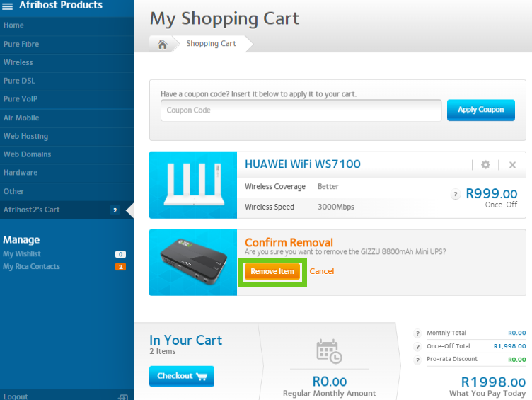Image resolution: width=532 pixels, height=400 pixels.
Task: Cancel the GIZZU UPS removal
Action: (x=322, y=271)
